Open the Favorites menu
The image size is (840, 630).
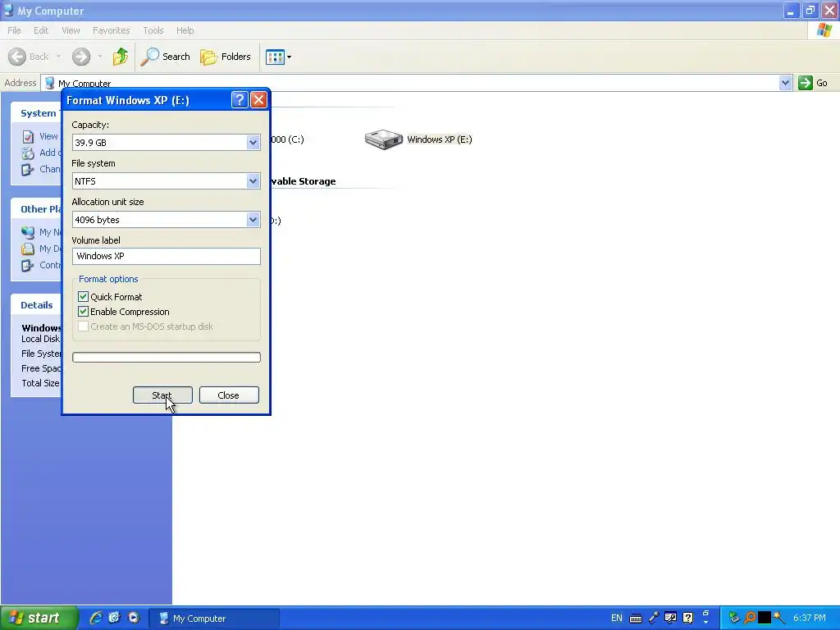click(111, 30)
